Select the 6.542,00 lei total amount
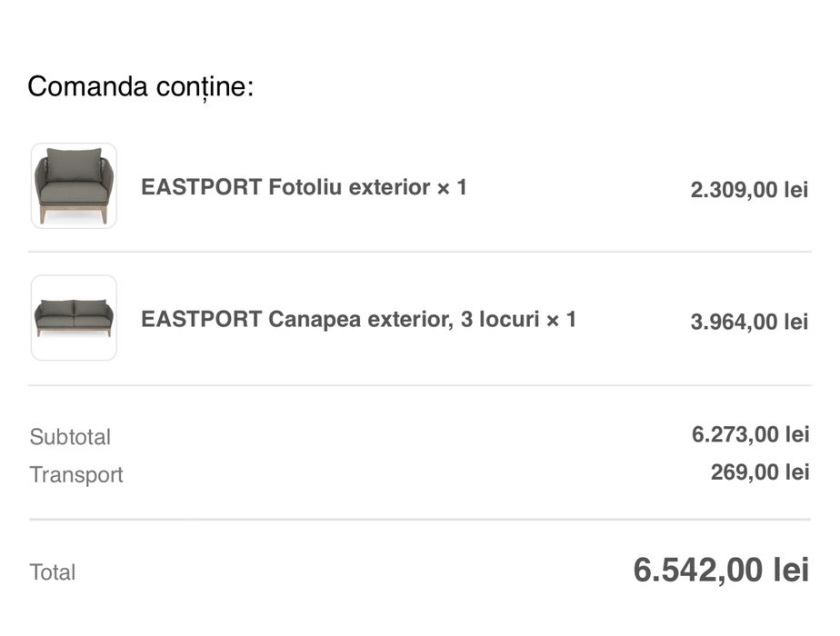 point(720,571)
